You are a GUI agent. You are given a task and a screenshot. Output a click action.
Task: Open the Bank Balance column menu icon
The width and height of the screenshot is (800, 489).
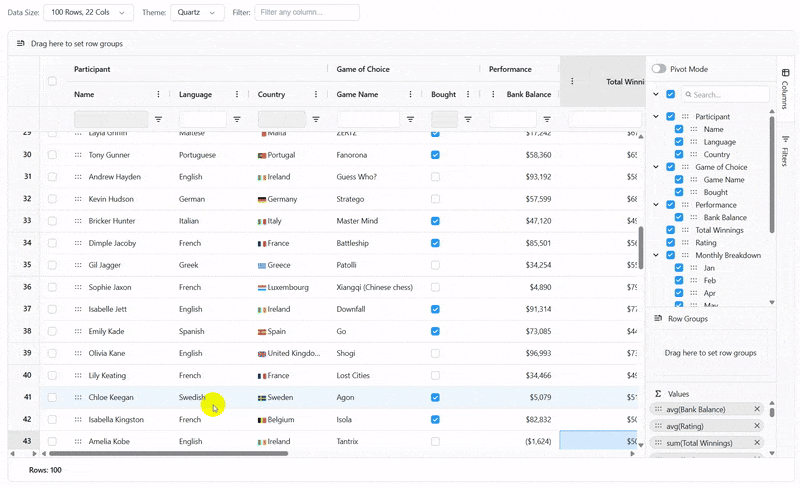(x=493, y=94)
